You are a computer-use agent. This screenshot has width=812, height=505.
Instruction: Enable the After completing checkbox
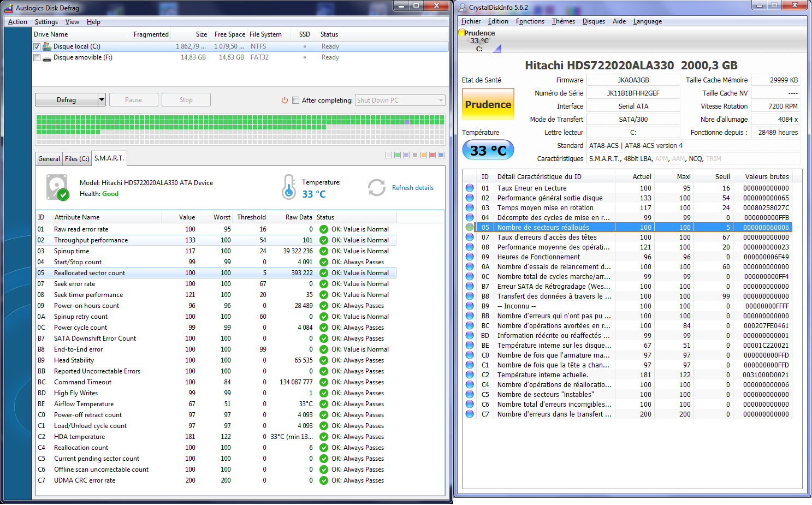pyautogui.click(x=296, y=100)
